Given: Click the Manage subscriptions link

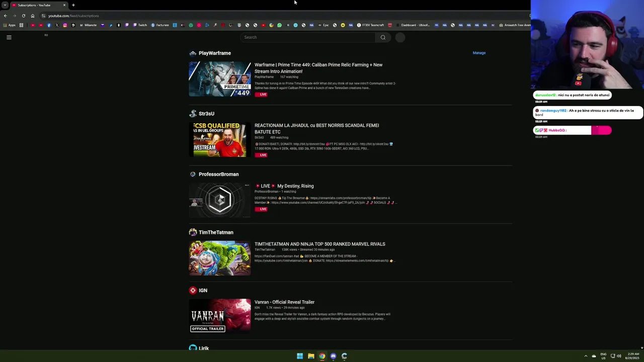Looking at the screenshot, I should click(479, 53).
